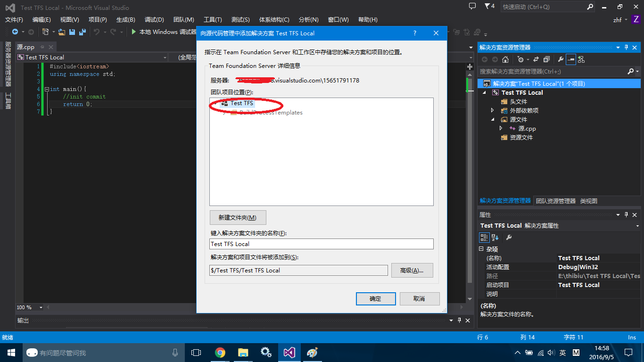Confirm the dialog with 确定
This screenshot has width=644, height=362.
[x=376, y=298]
